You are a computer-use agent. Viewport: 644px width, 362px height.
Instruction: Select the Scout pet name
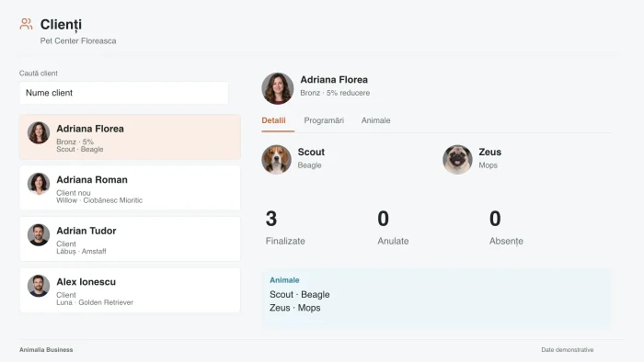click(x=311, y=153)
